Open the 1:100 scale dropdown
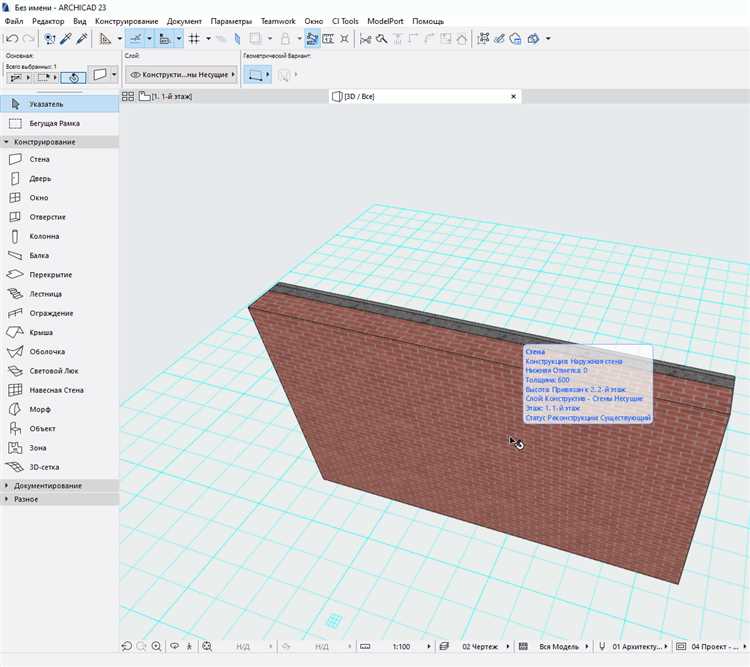Image resolution: width=750 pixels, height=667 pixels. 400,647
